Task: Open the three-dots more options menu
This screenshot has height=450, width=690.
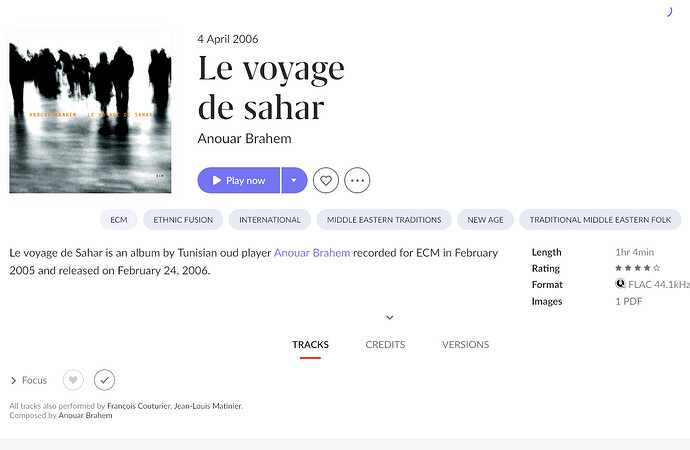Action: click(357, 180)
